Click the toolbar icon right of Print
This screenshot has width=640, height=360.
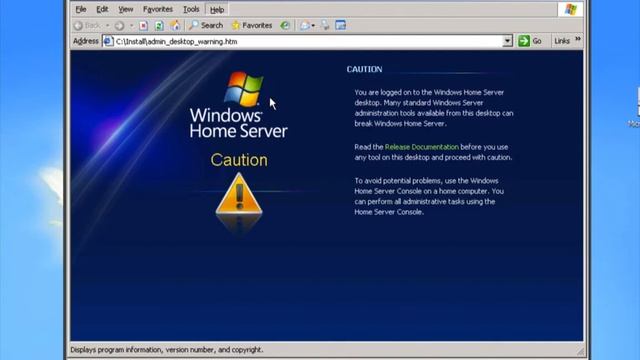point(340,25)
